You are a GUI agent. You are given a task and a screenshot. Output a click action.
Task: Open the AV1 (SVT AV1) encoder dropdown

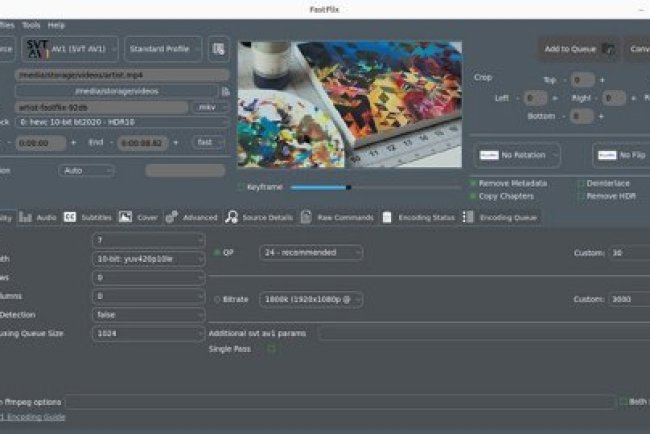[x=82, y=48]
